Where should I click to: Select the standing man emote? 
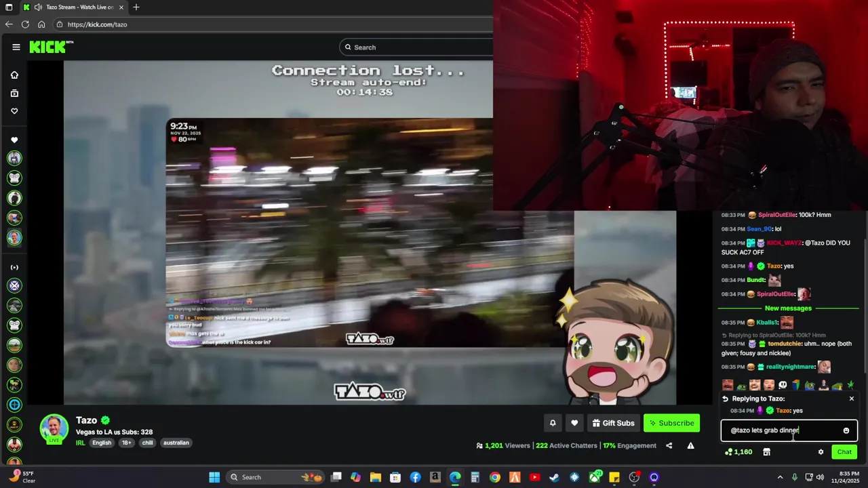pyautogui.click(x=824, y=385)
